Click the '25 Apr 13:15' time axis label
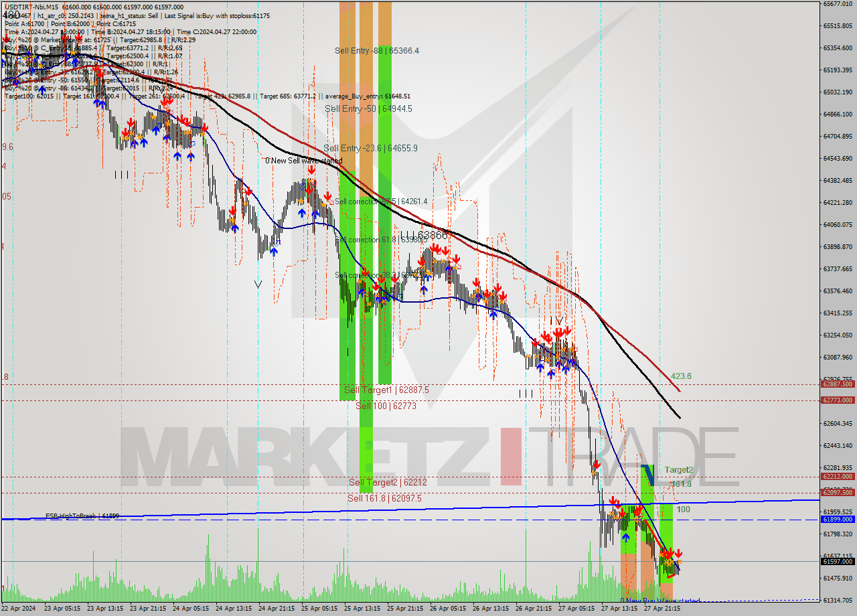The width and height of the screenshot is (857, 616). coord(363,609)
